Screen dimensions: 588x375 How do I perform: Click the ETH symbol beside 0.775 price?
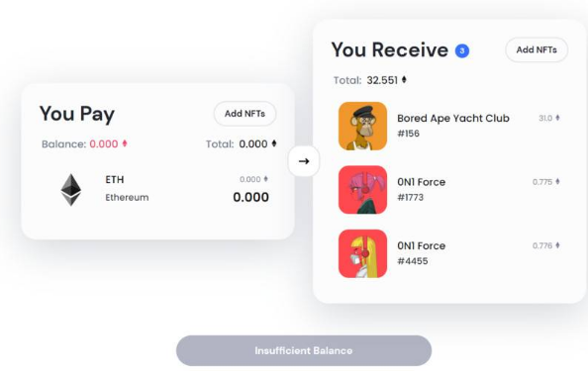coord(557,181)
